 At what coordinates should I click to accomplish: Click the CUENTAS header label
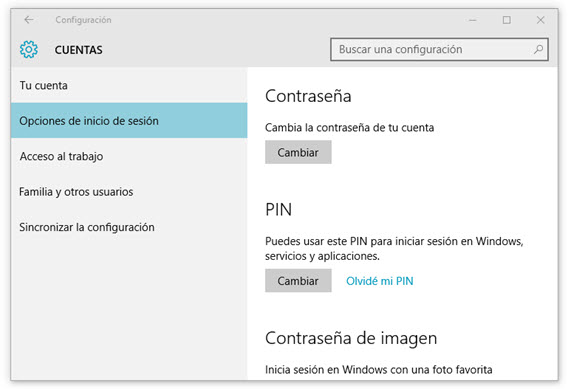point(79,50)
